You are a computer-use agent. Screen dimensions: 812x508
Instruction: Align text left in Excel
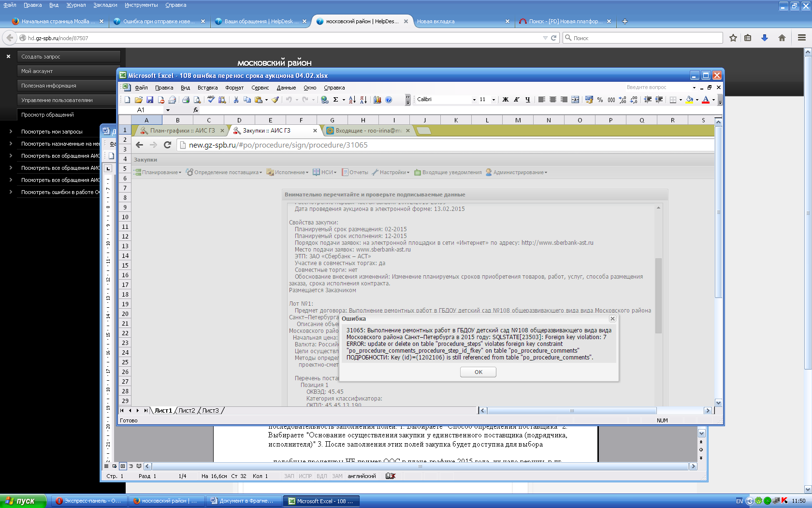pyautogui.click(x=542, y=100)
